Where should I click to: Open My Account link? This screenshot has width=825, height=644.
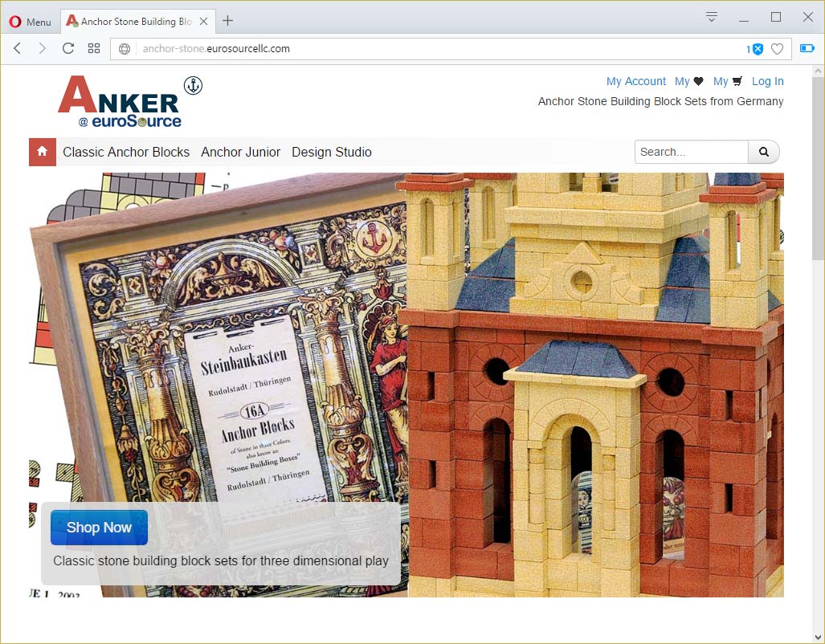636,81
